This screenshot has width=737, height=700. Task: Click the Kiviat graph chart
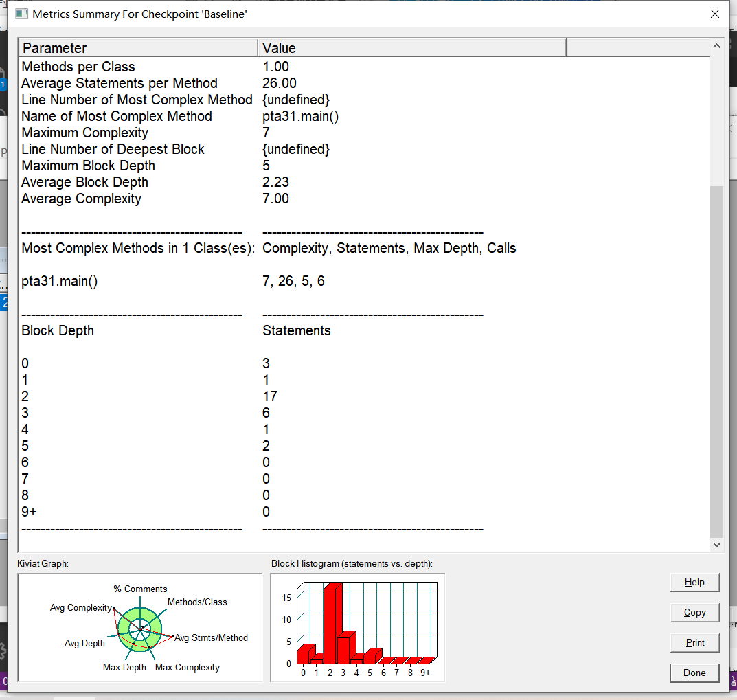pyautogui.click(x=139, y=628)
